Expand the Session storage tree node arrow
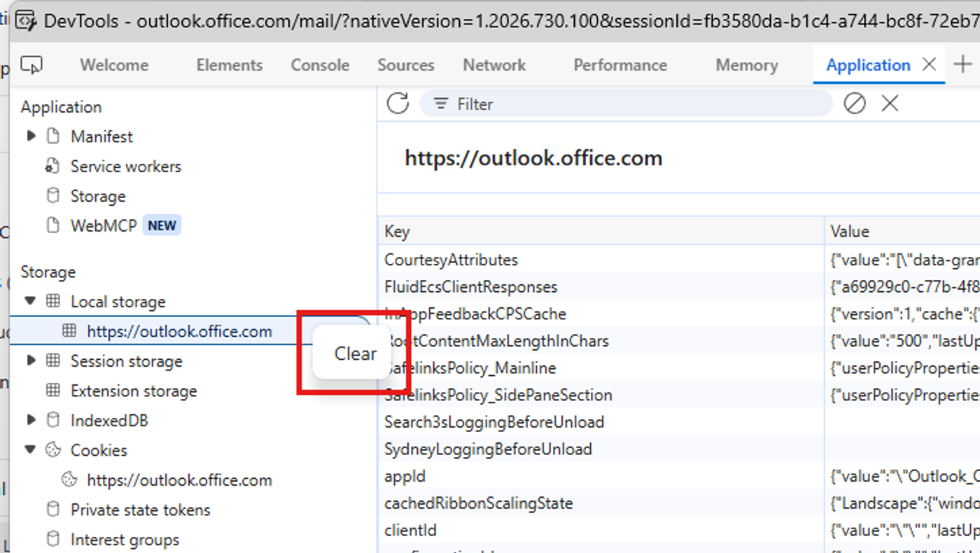This screenshot has width=980, height=553. point(31,360)
